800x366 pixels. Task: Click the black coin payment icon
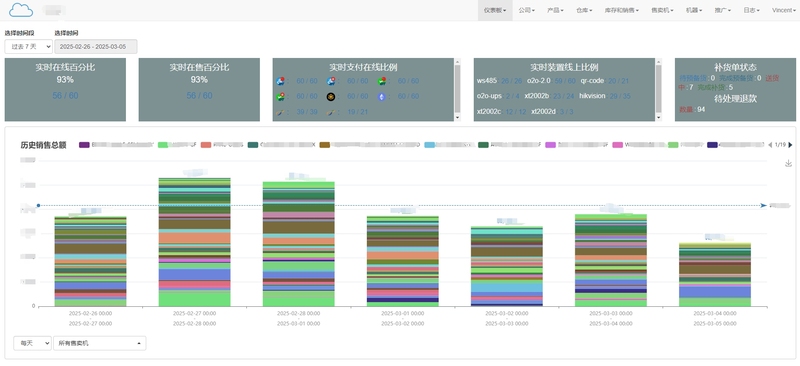(331, 96)
